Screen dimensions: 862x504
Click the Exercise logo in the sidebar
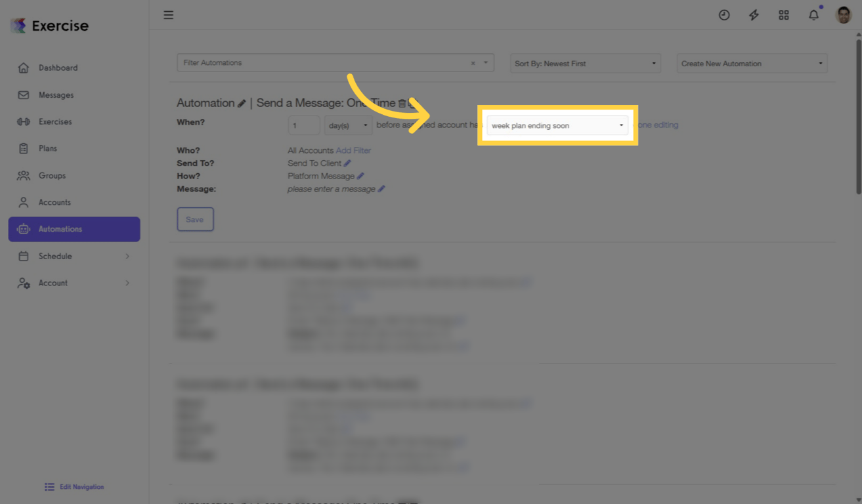point(49,26)
